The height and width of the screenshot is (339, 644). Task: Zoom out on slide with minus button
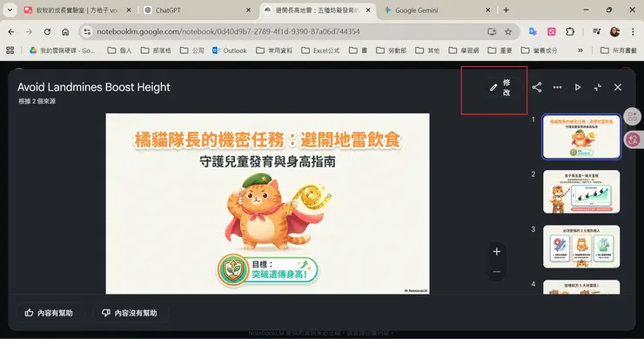tap(497, 272)
